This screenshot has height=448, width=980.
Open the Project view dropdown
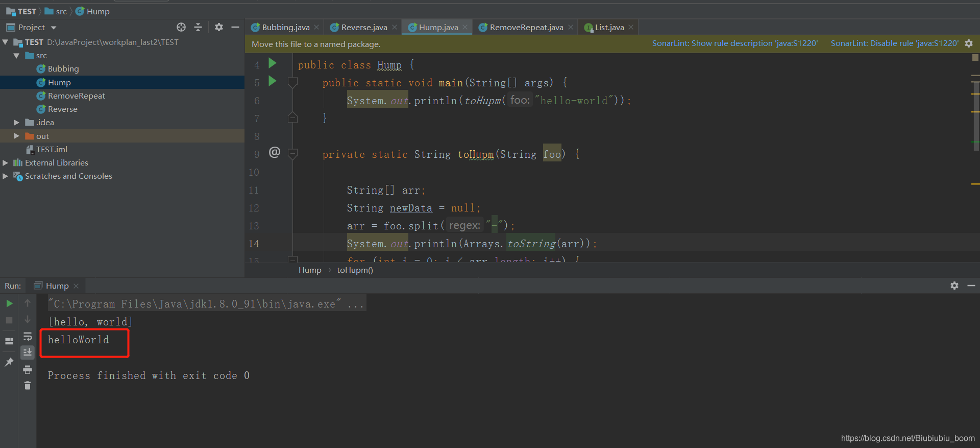coord(54,28)
